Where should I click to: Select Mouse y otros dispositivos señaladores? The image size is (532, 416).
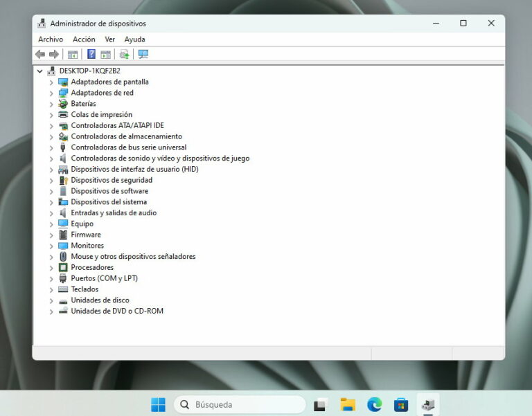click(133, 256)
